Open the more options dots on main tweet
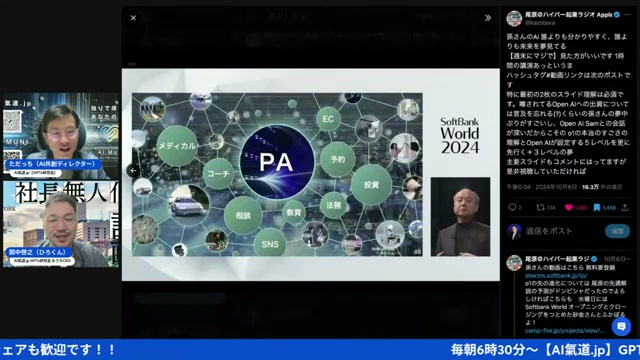 coord(627,15)
